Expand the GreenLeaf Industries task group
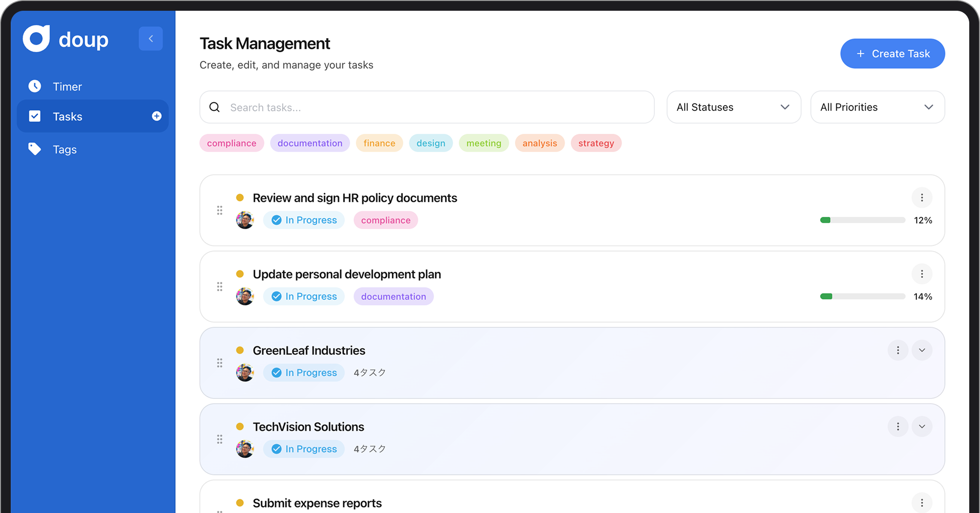The height and width of the screenshot is (513, 980). pyautogui.click(x=922, y=350)
